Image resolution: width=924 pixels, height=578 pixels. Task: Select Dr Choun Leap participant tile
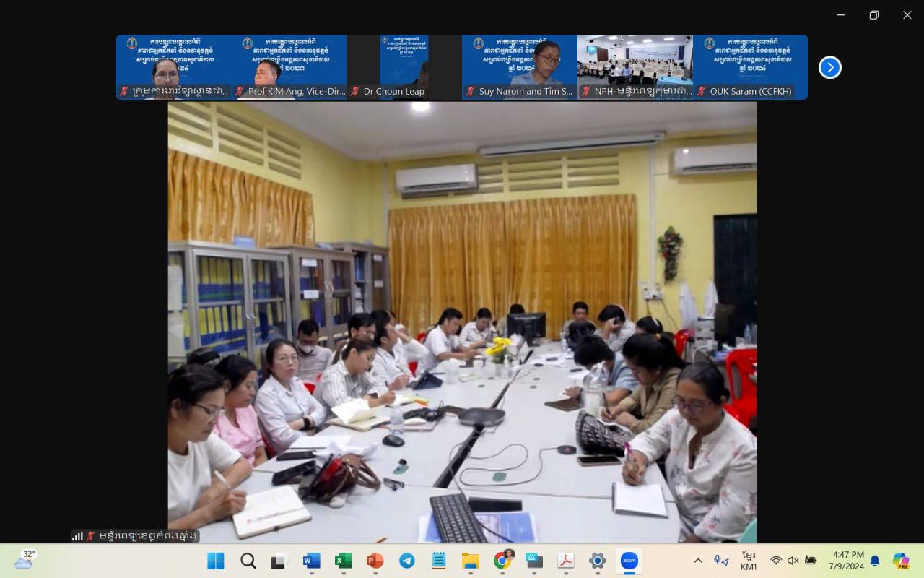(x=404, y=66)
